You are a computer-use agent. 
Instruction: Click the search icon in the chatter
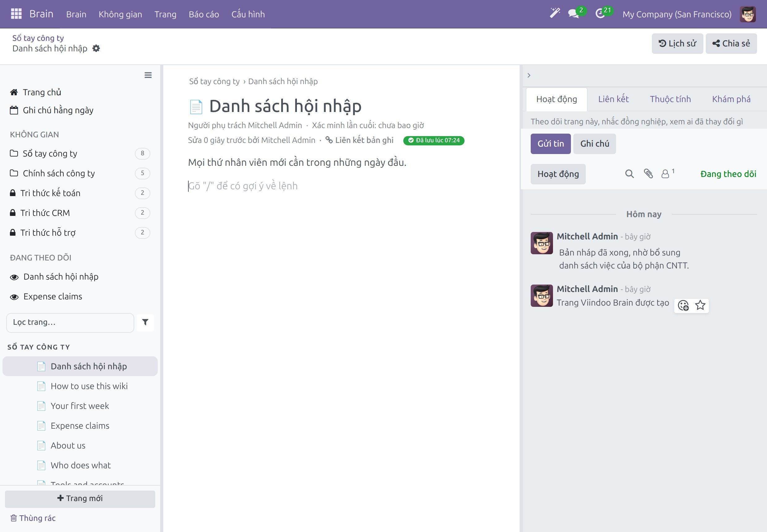pos(629,174)
